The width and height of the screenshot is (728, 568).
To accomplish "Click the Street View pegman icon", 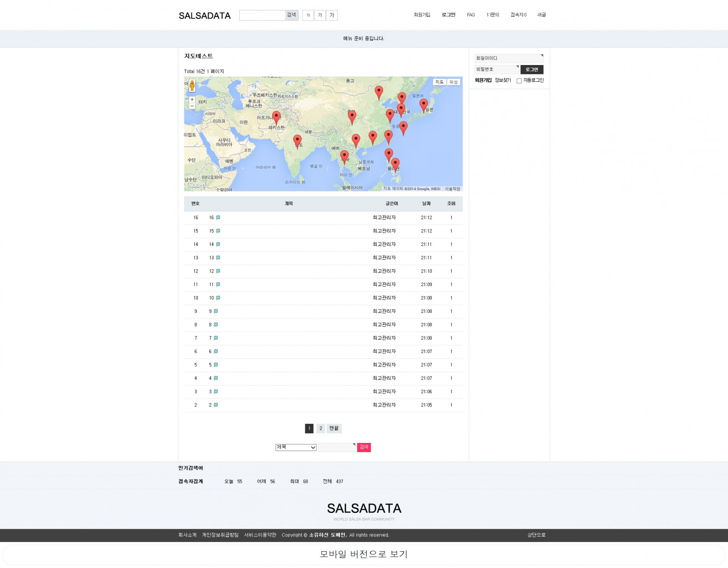I will [x=192, y=85].
